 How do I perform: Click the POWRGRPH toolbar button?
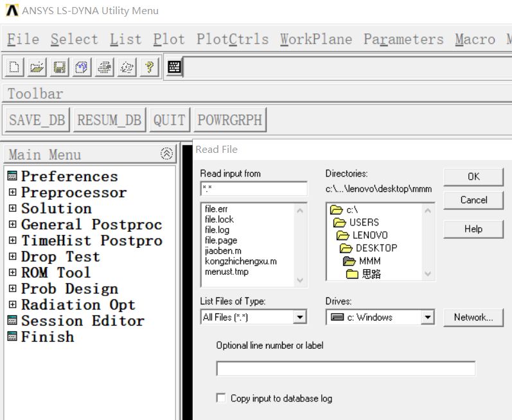tap(230, 119)
